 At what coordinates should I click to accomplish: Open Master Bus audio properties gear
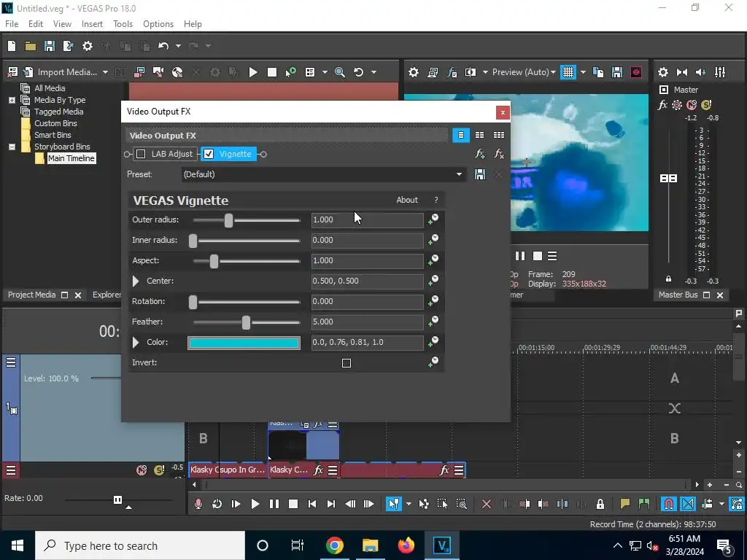pyautogui.click(x=662, y=72)
